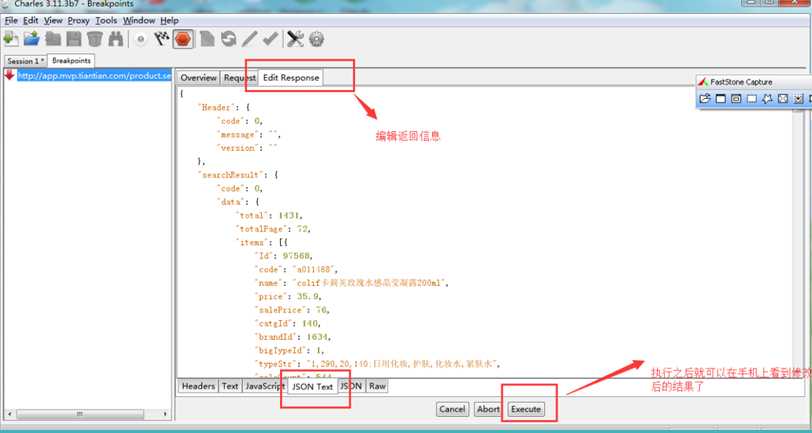Click the "catgId": 140 line
This screenshot has width=812, height=433.
pos(287,324)
